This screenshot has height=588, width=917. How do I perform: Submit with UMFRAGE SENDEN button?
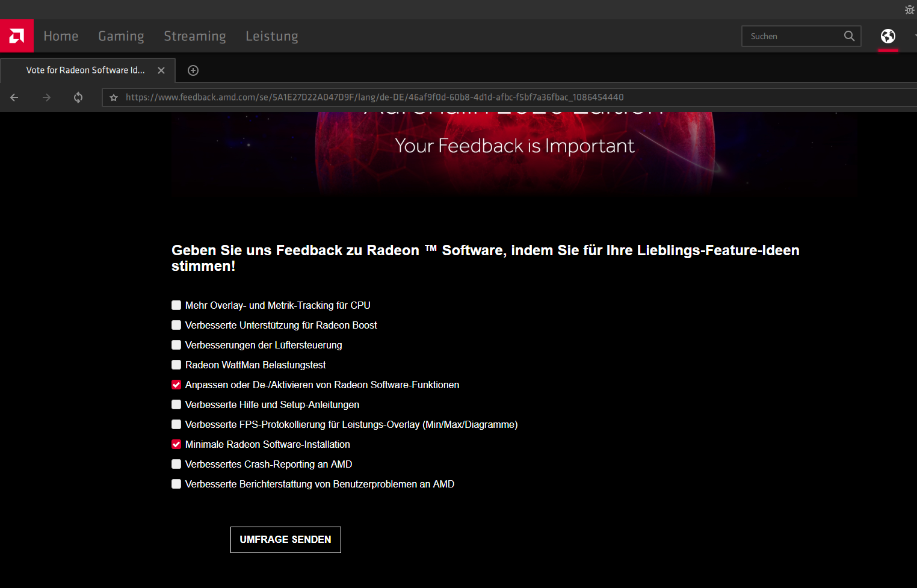[286, 540]
